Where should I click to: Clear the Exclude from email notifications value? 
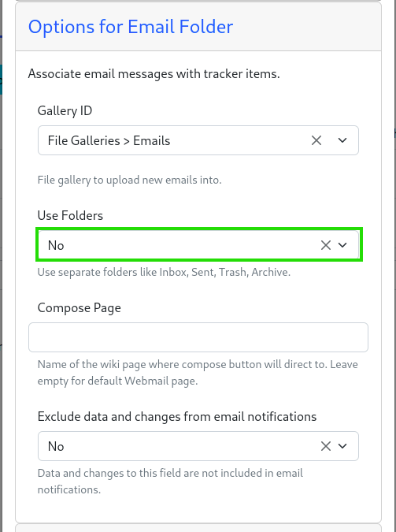325,446
